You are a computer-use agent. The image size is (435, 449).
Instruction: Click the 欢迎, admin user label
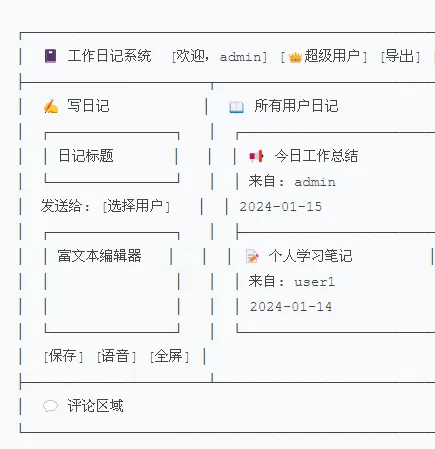point(220,56)
